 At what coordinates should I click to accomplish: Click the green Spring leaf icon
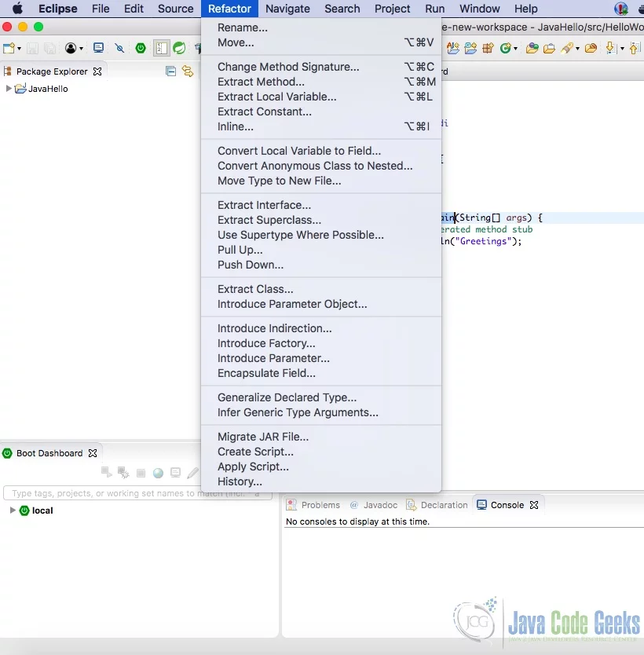[179, 49]
